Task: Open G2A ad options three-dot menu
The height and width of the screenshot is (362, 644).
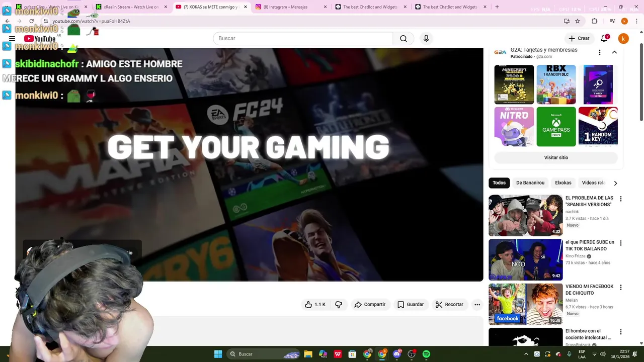Action: click(x=599, y=52)
